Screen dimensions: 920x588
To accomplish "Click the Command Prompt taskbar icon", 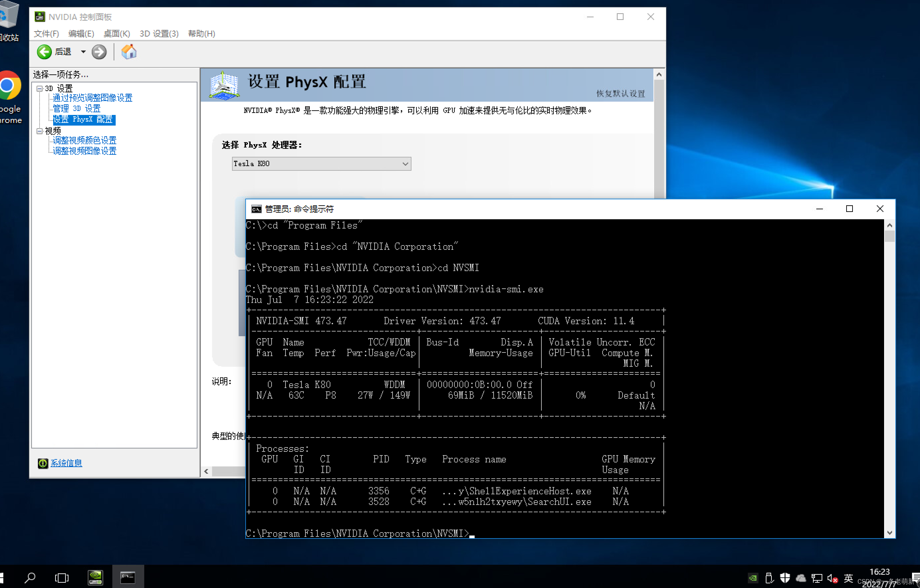I will click(x=128, y=577).
